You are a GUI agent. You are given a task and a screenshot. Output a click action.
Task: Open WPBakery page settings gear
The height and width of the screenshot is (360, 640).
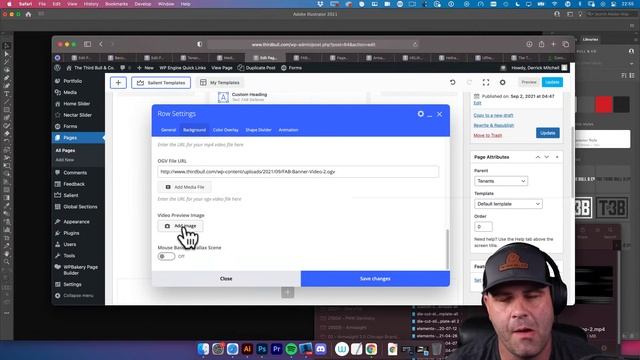(x=502, y=82)
